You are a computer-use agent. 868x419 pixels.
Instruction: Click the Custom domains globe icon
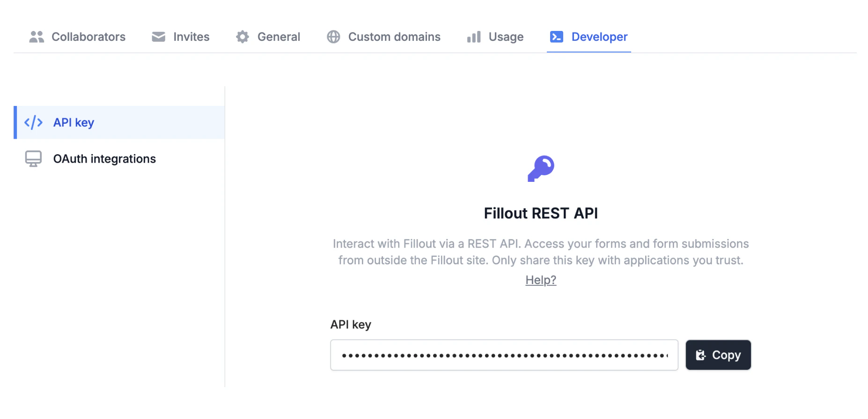click(333, 37)
